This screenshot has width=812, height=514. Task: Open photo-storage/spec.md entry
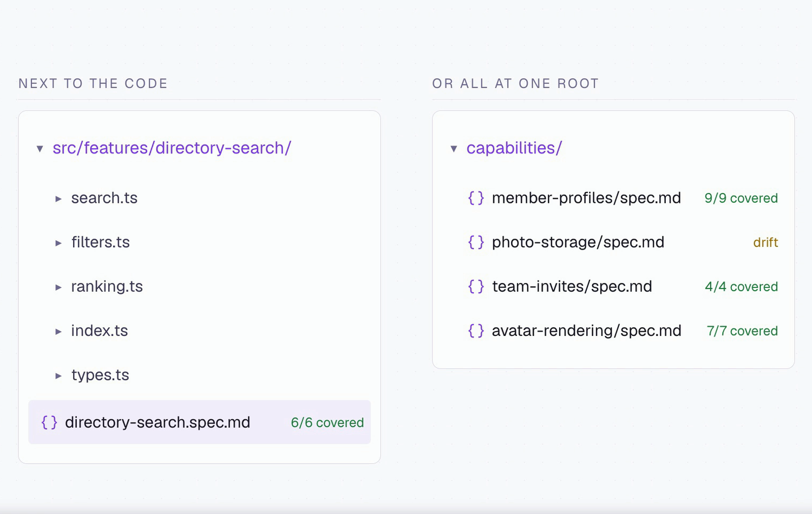pos(578,242)
